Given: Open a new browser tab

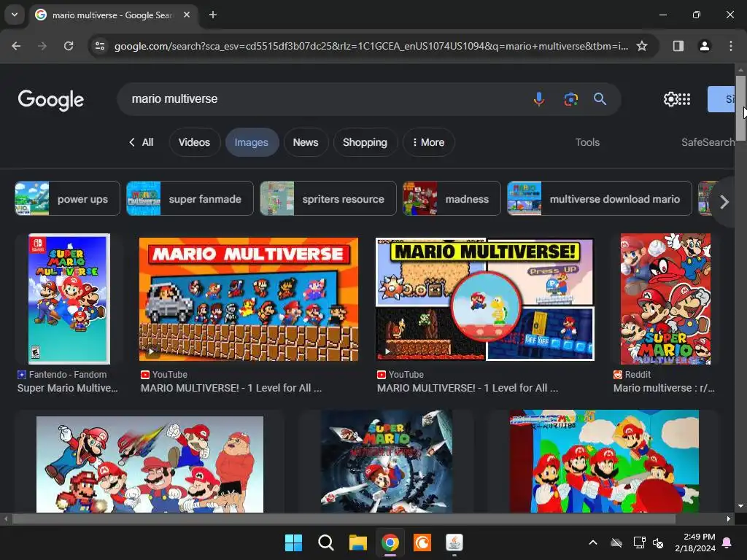Looking at the screenshot, I should tap(213, 15).
